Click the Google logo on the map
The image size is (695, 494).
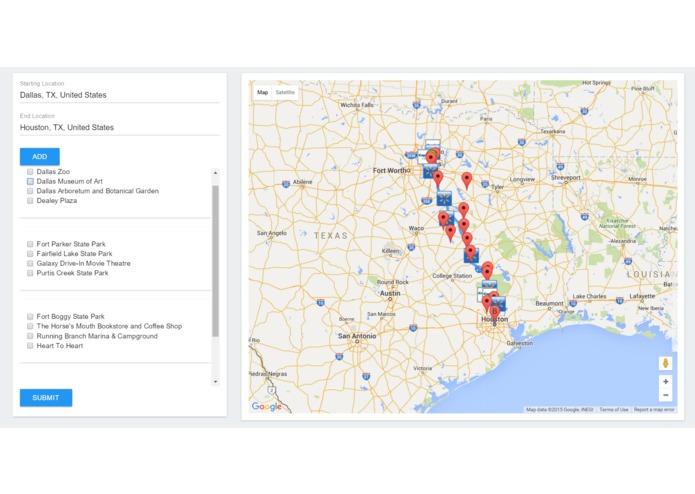coord(266,406)
